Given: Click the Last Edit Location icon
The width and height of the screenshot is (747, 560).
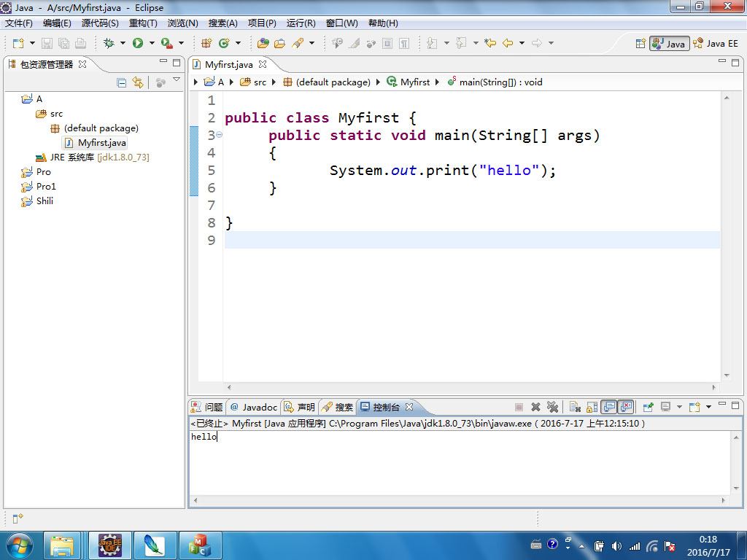Looking at the screenshot, I should point(489,43).
